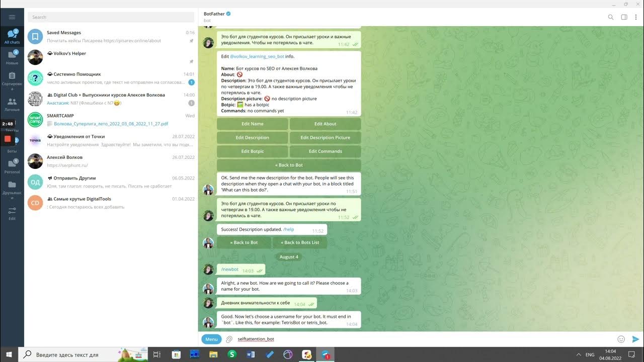Click the stop recording red button
Image resolution: width=644 pixels, height=362 pixels.
pos(8,139)
